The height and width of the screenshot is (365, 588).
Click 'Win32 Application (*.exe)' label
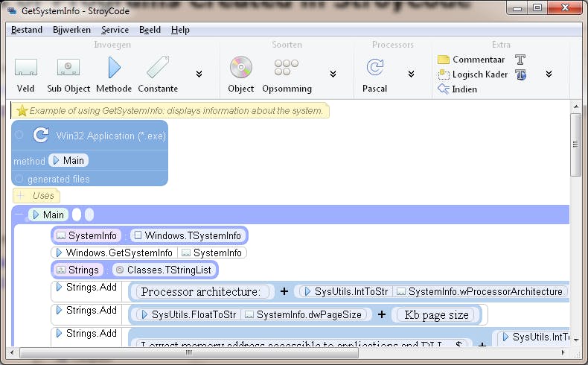111,136
